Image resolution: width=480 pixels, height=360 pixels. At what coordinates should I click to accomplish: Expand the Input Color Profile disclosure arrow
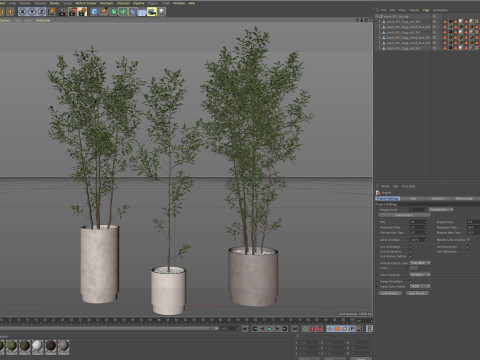point(377,287)
